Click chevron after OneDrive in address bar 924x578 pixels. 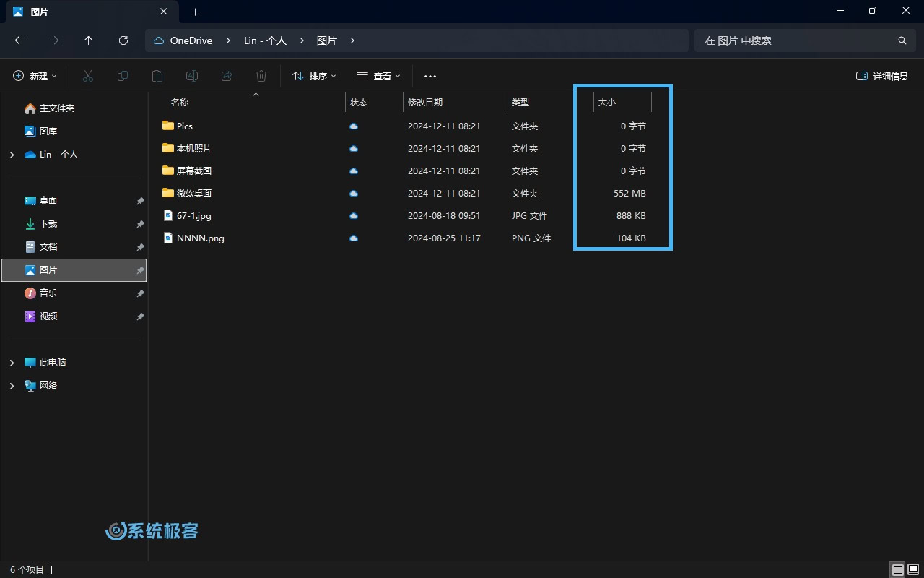tap(228, 40)
